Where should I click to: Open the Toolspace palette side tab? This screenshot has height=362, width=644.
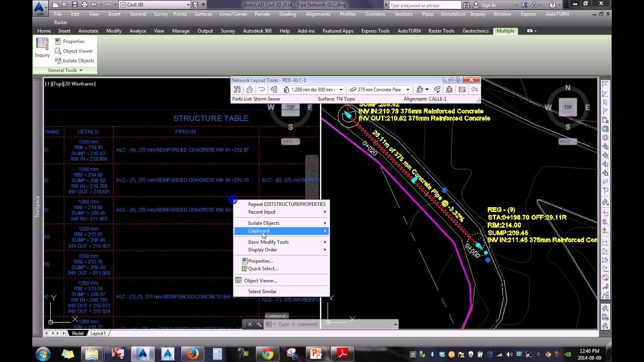coord(37,207)
